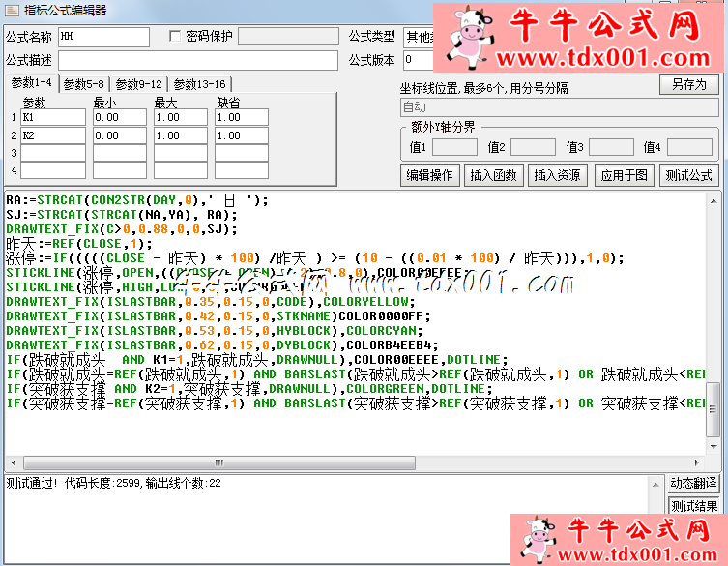The image size is (728, 566).
Task: Click the code line 昨天:=REF(CLOSE,1)
Action: (79, 244)
